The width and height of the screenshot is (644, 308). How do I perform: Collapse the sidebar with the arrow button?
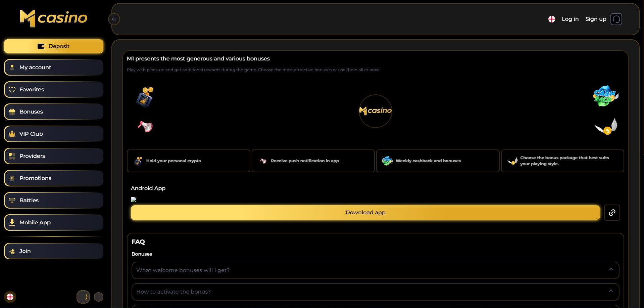click(x=114, y=19)
